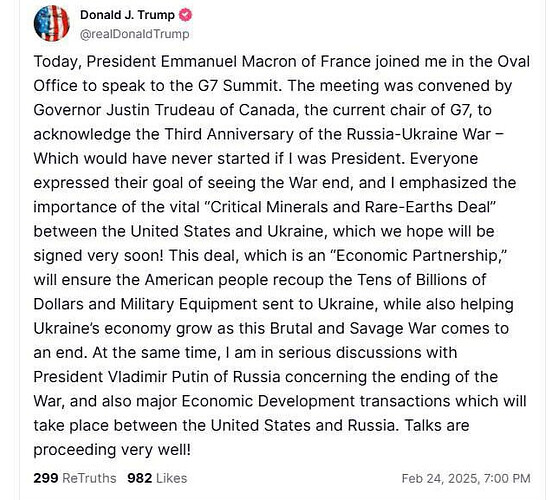Click the phrase 'Russia-Ukraine War' in the post
This screenshot has width=559, height=500.
(419, 134)
